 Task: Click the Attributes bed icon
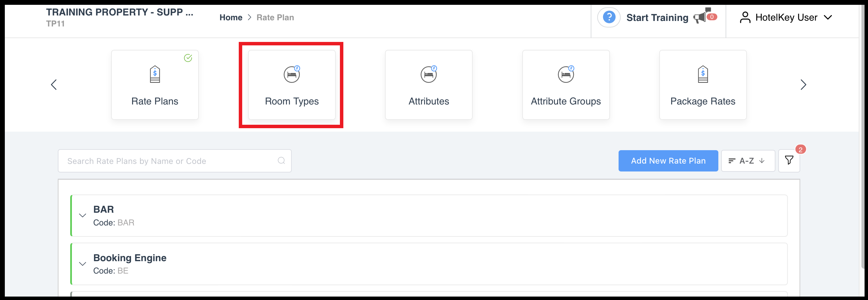click(428, 74)
